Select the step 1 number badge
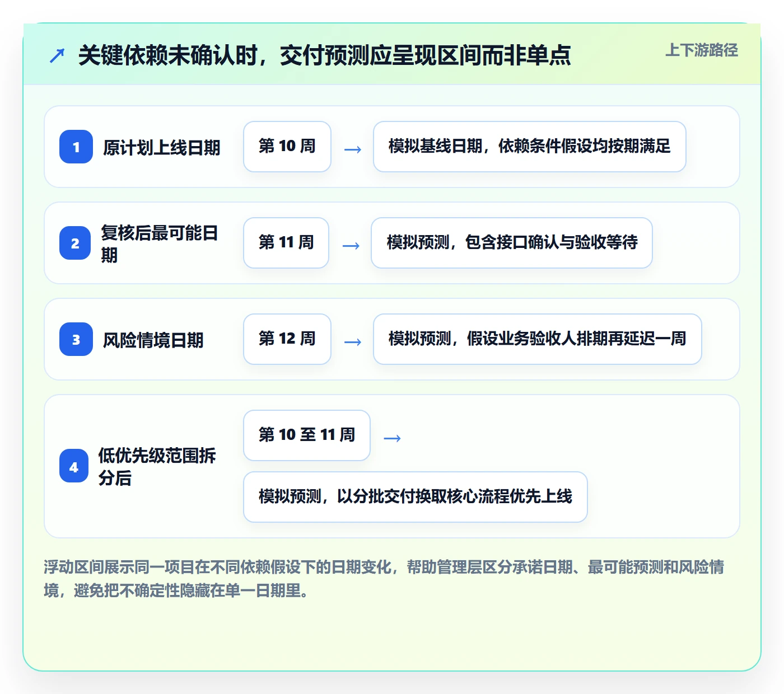The width and height of the screenshot is (784, 694). (x=76, y=147)
